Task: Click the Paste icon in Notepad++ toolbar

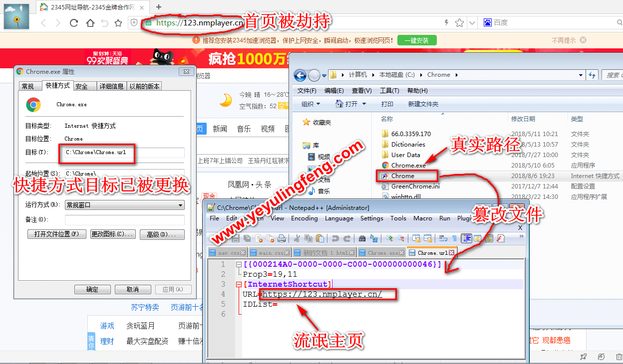Action: point(320,239)
